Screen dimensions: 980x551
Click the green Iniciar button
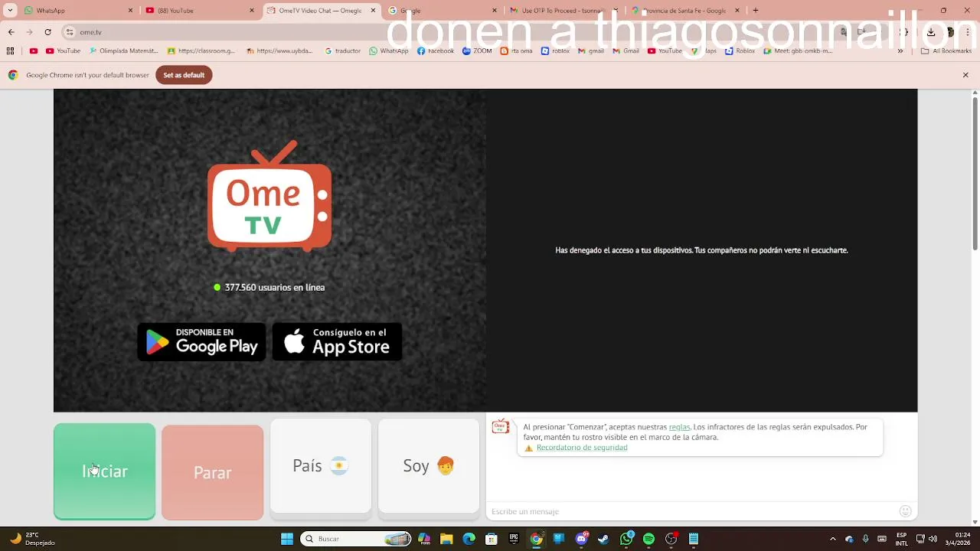pos(104,471)
